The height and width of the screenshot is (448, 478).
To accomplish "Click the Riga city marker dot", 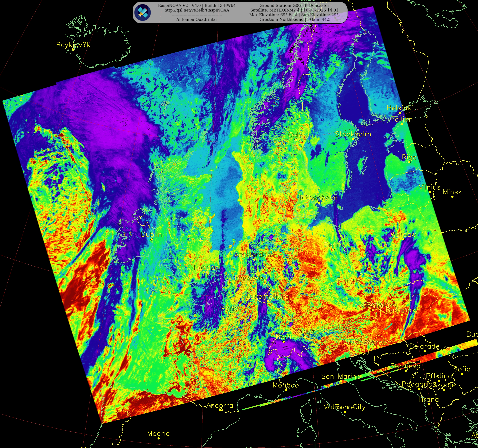I will (409, 162).
